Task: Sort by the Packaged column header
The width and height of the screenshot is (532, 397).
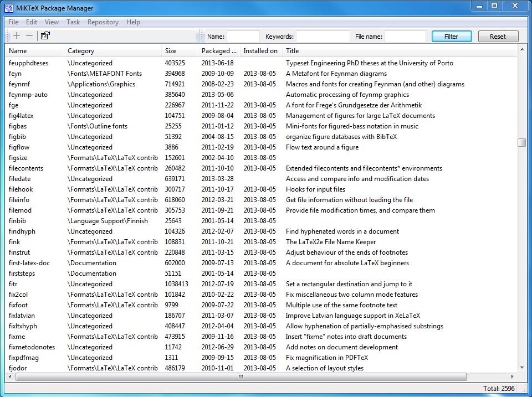Action: point(219,51)
